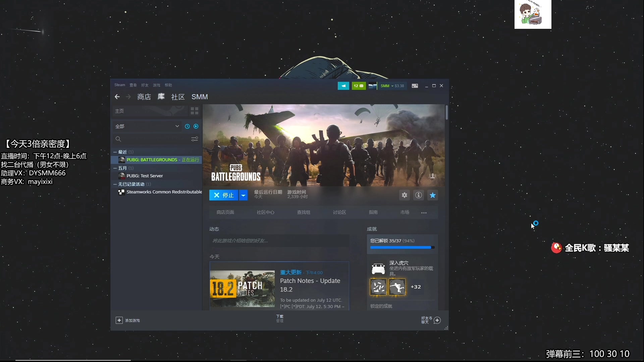Image resolution: width=644 pixels, height=362 pixels.
Task: Go to the 社区 tab
Action: click(178, 97)
